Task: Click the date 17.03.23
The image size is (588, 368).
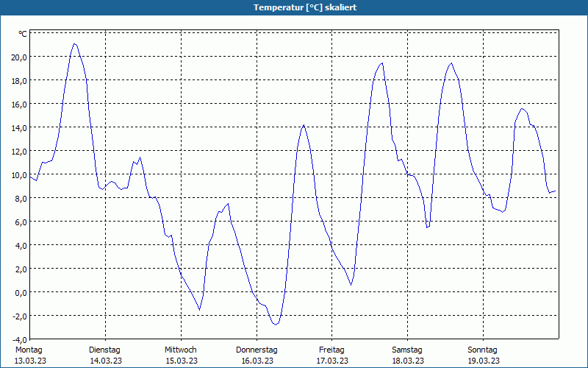Action: pos(333,361)
